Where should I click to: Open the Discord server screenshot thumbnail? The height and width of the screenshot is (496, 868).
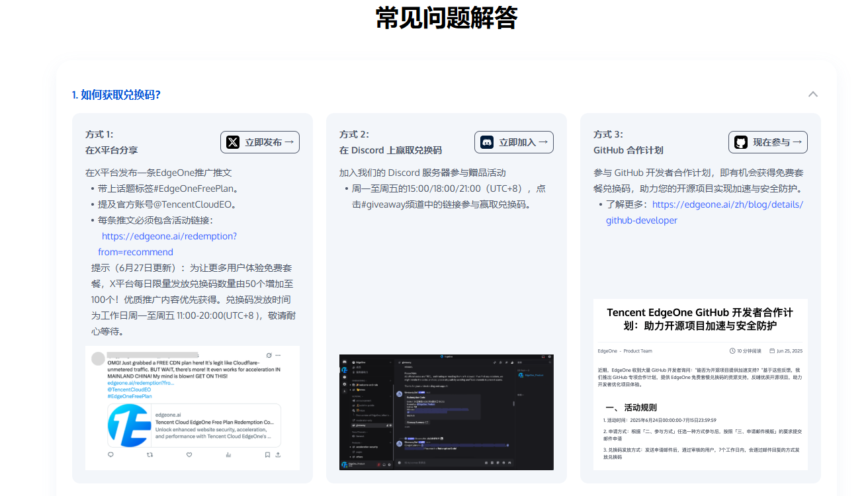coord(447,412)
